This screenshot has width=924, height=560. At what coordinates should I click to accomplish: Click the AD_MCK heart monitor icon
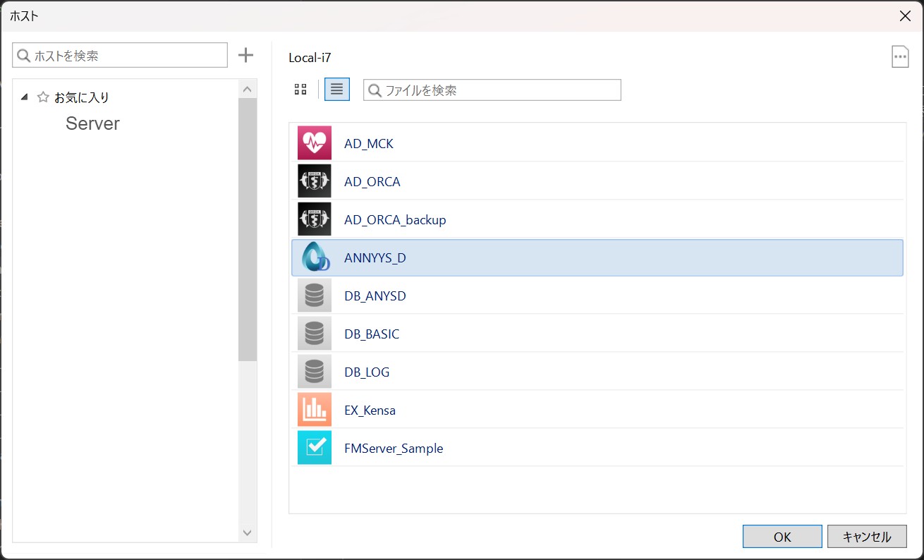coord(315,143)
